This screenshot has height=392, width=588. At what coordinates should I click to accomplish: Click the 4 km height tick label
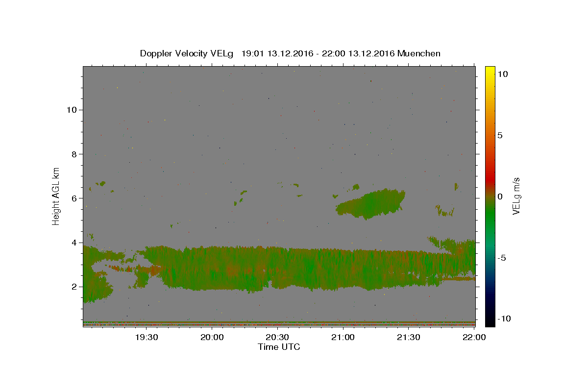click(x=73, y=243)
